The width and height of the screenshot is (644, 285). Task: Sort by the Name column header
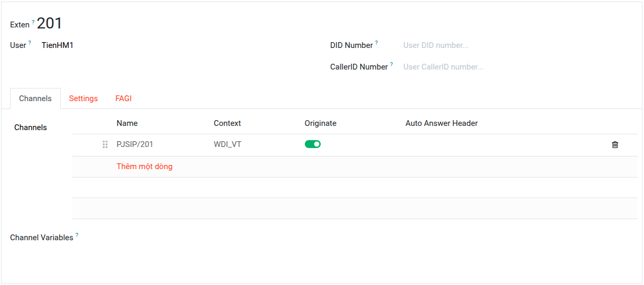(x=127, y=123)
